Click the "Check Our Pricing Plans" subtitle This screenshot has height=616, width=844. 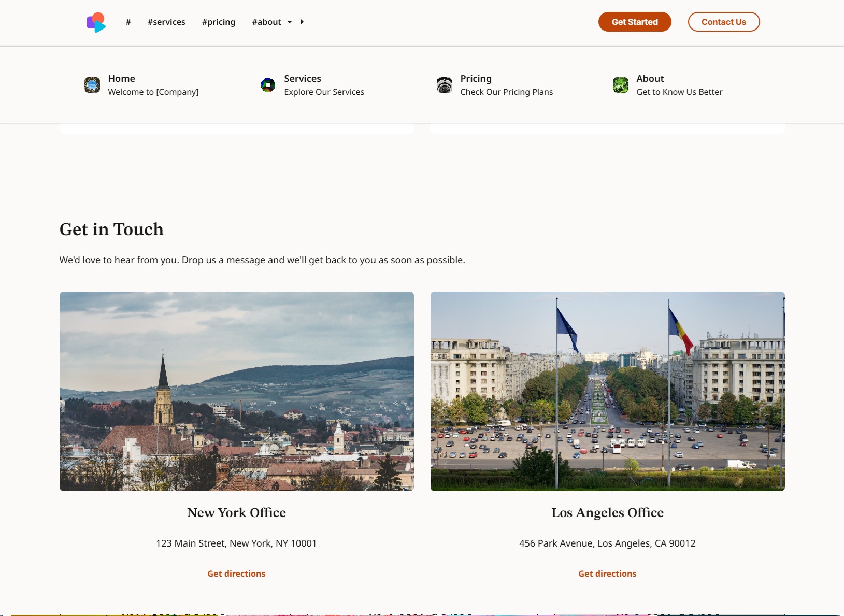pos(506,92)
